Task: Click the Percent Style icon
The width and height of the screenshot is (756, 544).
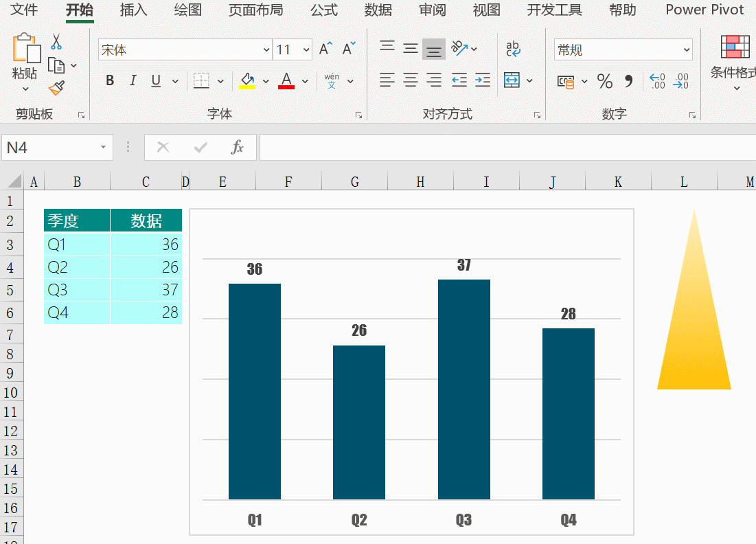Action: coord(605,81)
